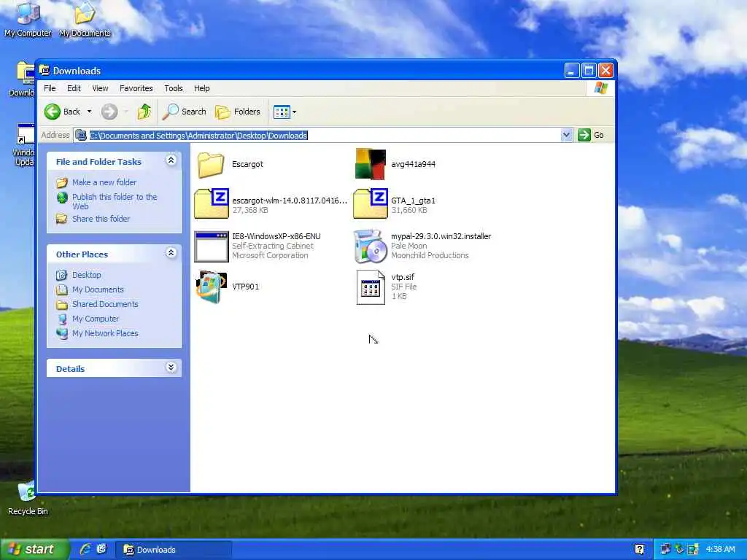Click the help question mark tray icon
Image resolution: width=747 pixels, height=560 pixels.
pos(640,550)
